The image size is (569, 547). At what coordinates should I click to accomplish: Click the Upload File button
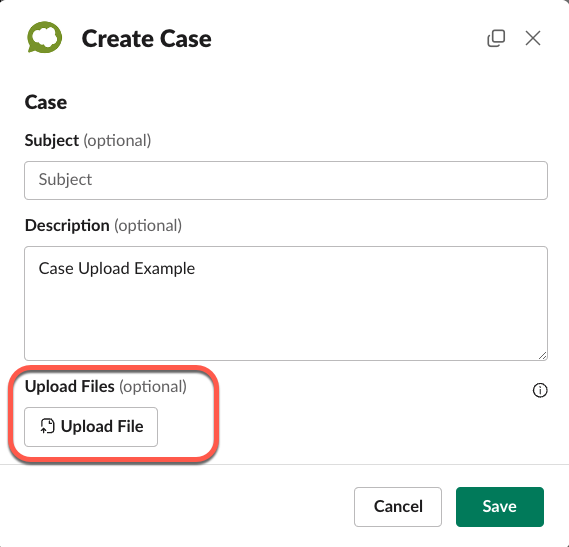(91, 427)
